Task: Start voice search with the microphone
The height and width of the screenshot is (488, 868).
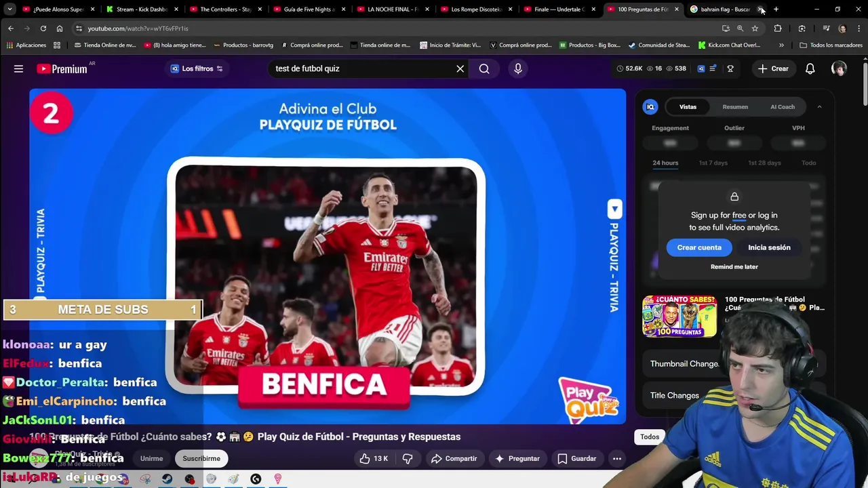Action: 518,68
